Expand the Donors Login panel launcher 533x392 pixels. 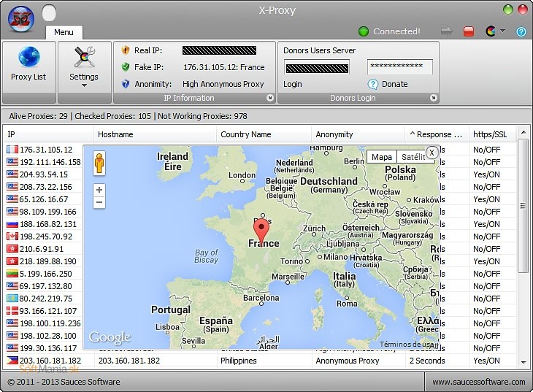434,98
